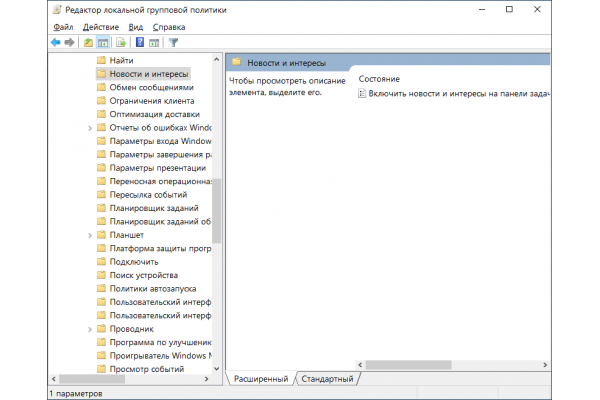Click the Back arrow toolbar icon

click(x=56, y=42)
